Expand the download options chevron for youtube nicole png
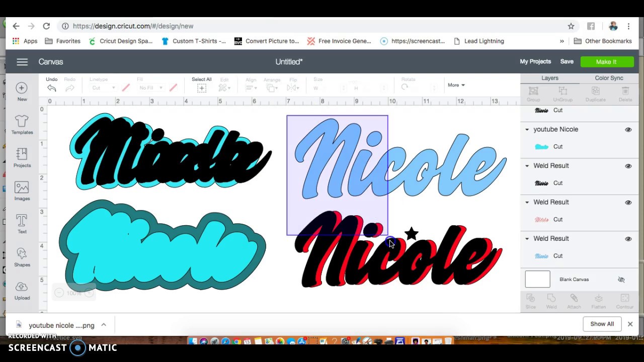The height and width of the screenshot is (362, 644). (x=104, y=325)
